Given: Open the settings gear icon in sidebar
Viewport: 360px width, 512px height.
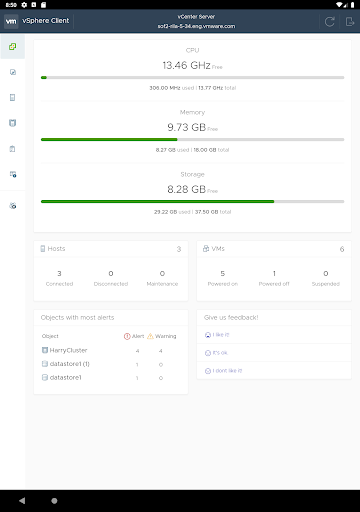Looking at the screenshot, I should [x=13, y=206].
